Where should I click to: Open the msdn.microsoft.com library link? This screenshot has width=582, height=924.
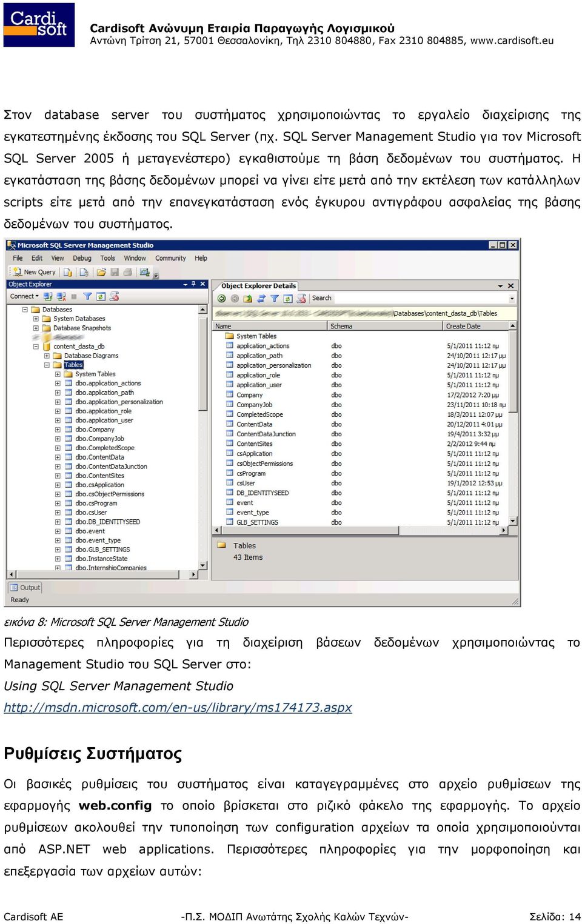coord(178,708)
